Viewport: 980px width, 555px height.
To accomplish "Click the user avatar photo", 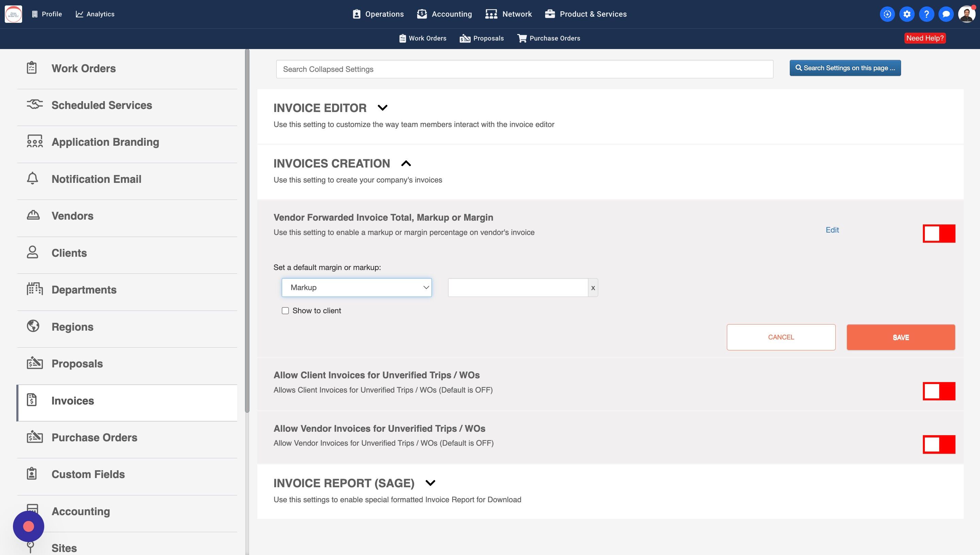I will [x=966, y=14].
